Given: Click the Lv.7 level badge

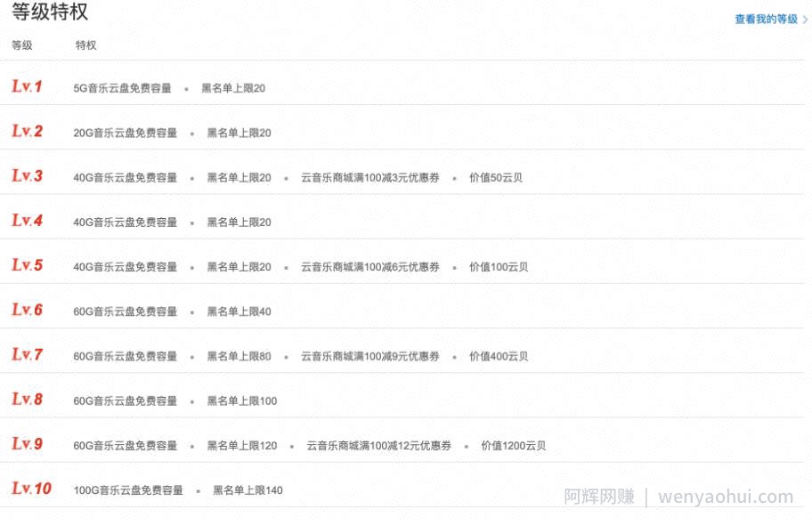Looking at the screenshot, I should click(x=28, y=354).
